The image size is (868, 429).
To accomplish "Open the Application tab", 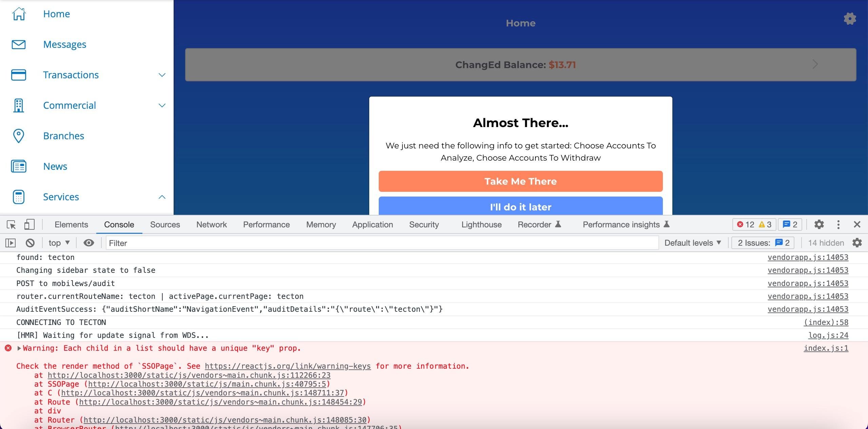I will (x=372, y=225).
